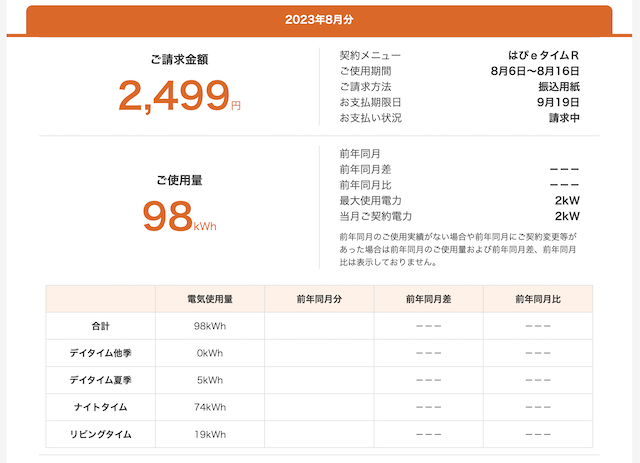The image size is (640, 463).
Task: Click the 2kW value beside 当月ご契約電力
Action: pos(567,216)
